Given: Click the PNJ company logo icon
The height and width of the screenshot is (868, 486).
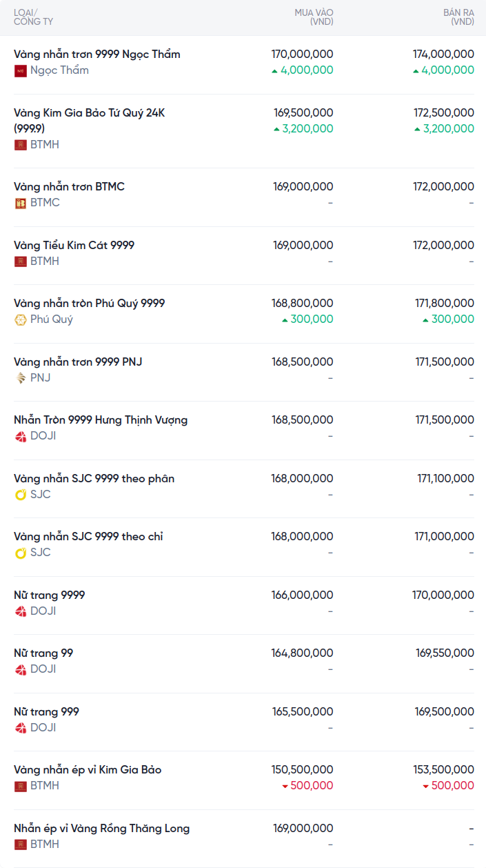Looking at the screenshot, I should tap(21, 378).
